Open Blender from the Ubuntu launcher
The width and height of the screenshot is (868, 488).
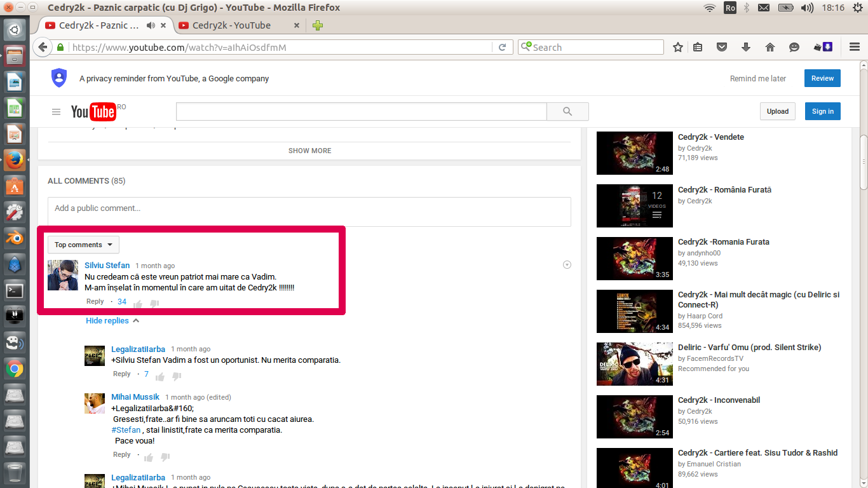(x=15, y=238)
